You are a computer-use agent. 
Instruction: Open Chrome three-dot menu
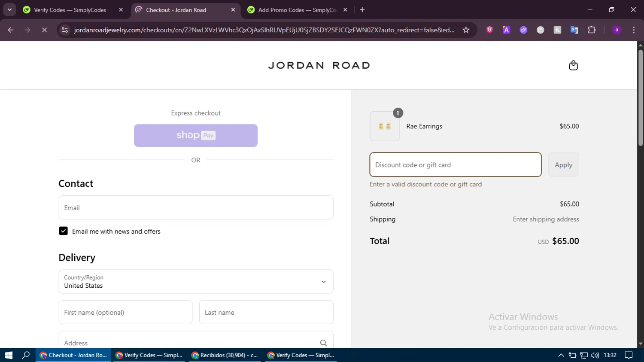634,30
